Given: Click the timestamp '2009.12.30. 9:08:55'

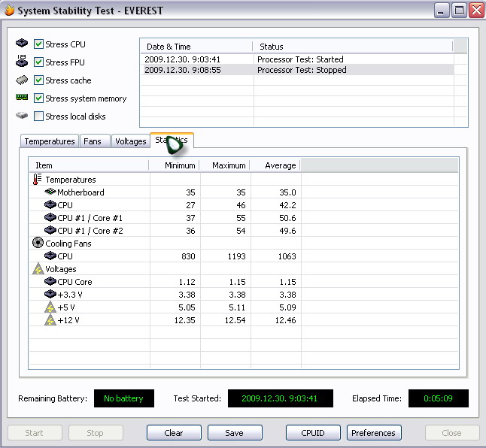Looking at the screenshot, I should coord(183,70).
